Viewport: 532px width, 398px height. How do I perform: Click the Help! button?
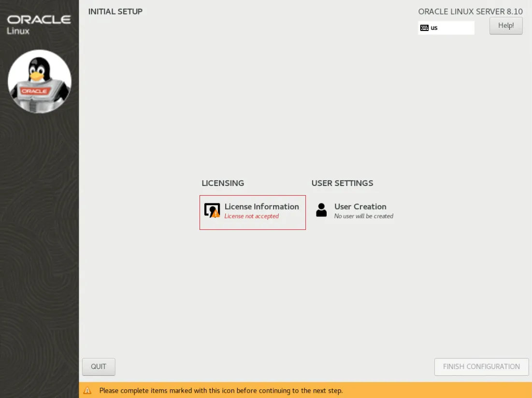click(506, 26)
